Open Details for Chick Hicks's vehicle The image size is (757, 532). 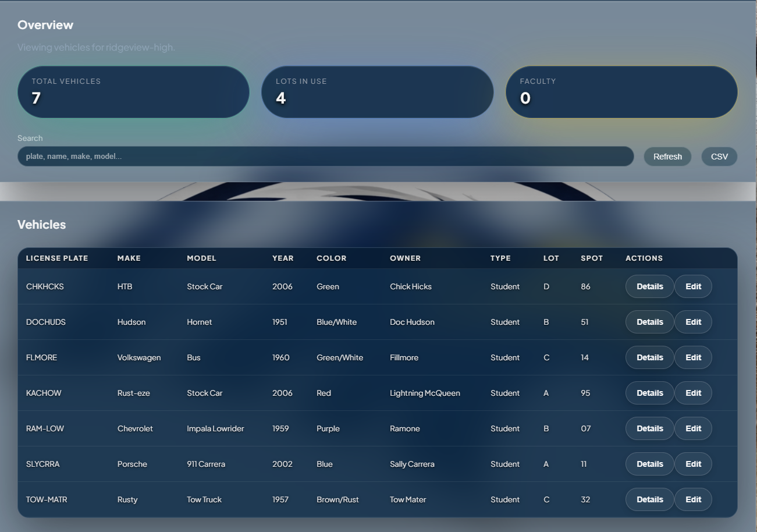click(649, 286)
